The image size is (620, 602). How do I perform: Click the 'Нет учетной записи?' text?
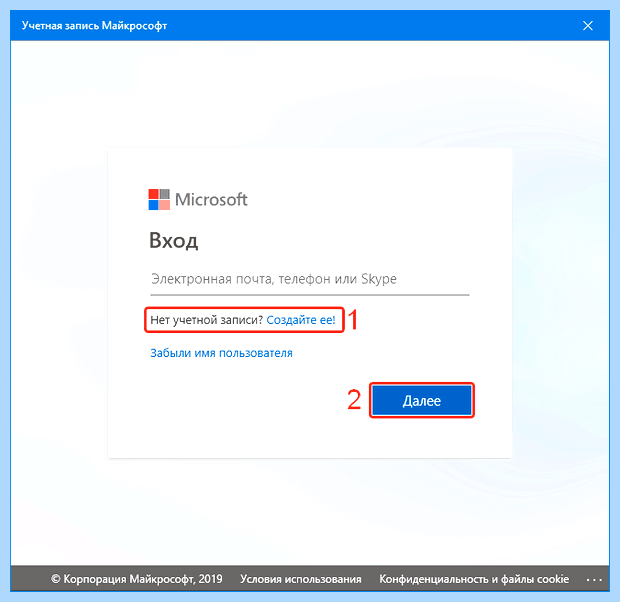click(x=206, y=320)
